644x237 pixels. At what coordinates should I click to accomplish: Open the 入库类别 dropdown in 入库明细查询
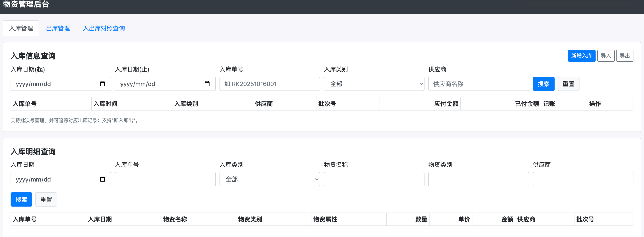coord(269,179)
